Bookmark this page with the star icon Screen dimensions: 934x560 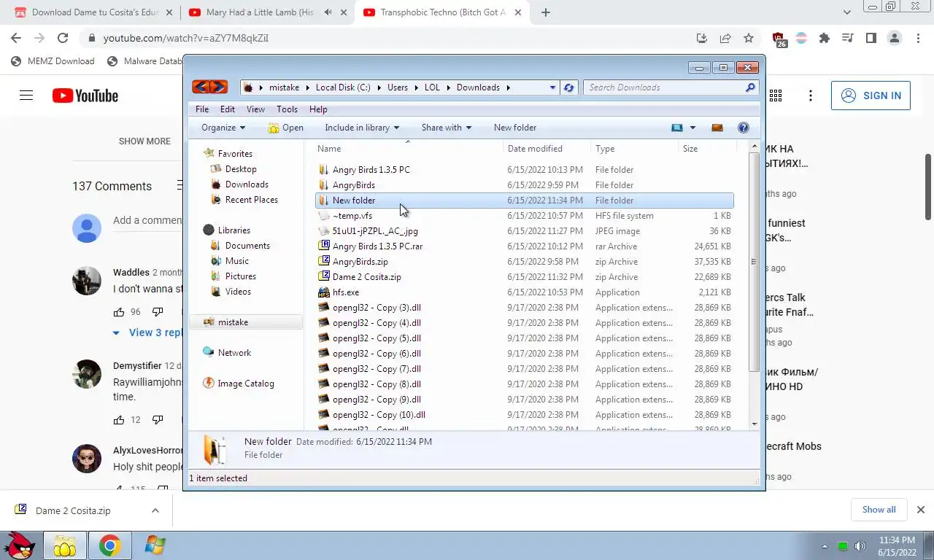748,39
